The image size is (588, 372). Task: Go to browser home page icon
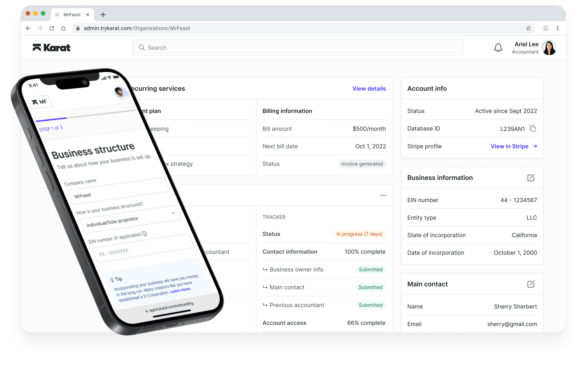(x=63, y=28)
